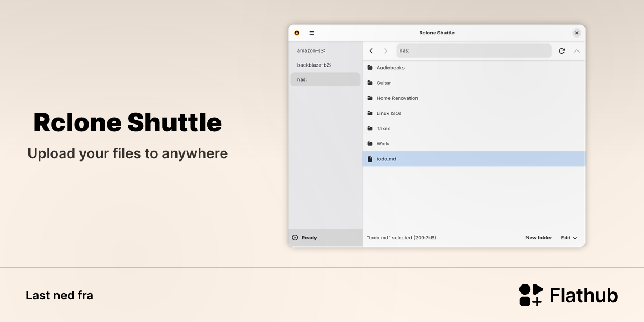Click the 'Last ned fra' text
Viewport: 644px width, 322px height.
[x=60, y=295]
